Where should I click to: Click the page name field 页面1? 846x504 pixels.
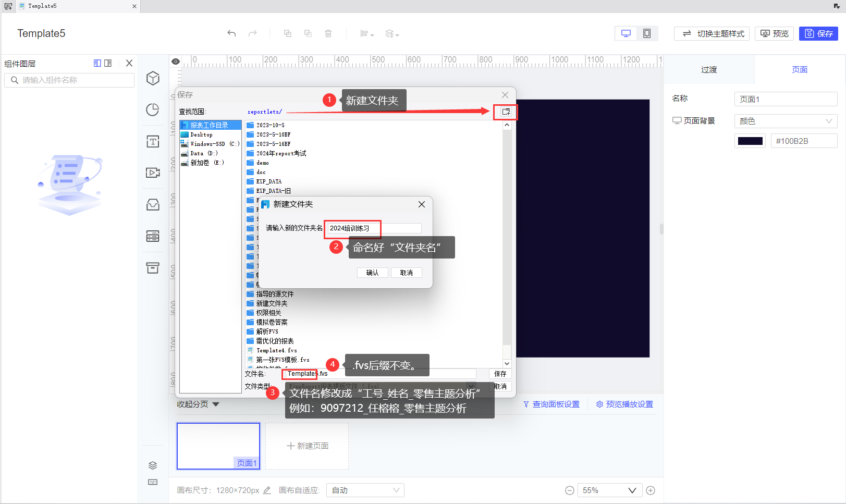click(x=786, y=99)
